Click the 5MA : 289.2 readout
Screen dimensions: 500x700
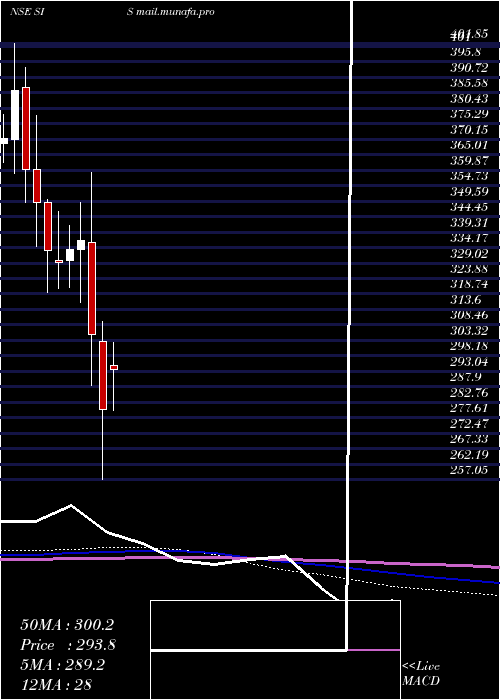click(x=62, y=665)
